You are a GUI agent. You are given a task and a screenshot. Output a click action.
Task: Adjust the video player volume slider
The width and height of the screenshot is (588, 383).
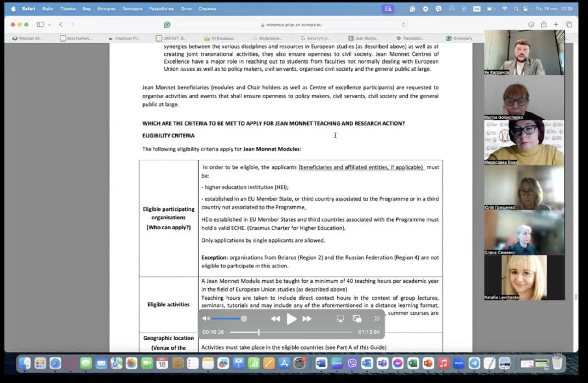tap(229, 319)
